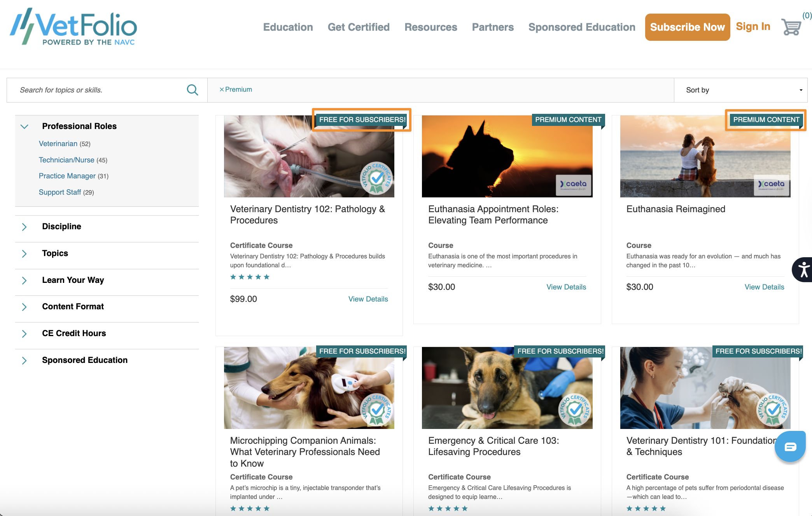Open the chat bubble widget
This screenshot has height=516, width=812.
[790, 447]
